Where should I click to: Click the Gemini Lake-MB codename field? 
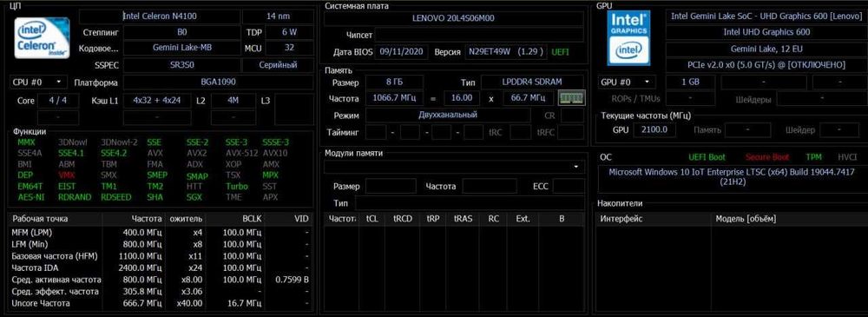(x=181, y=48)
